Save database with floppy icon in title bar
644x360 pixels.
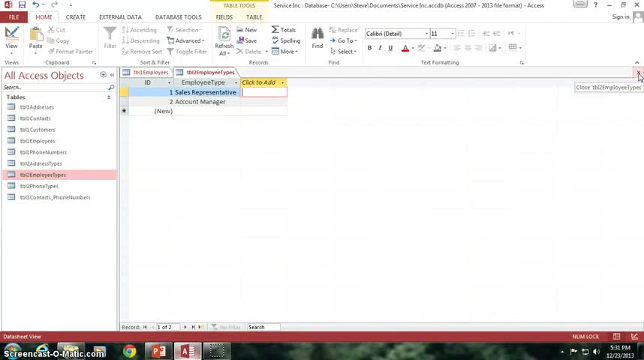coord(22,5)
